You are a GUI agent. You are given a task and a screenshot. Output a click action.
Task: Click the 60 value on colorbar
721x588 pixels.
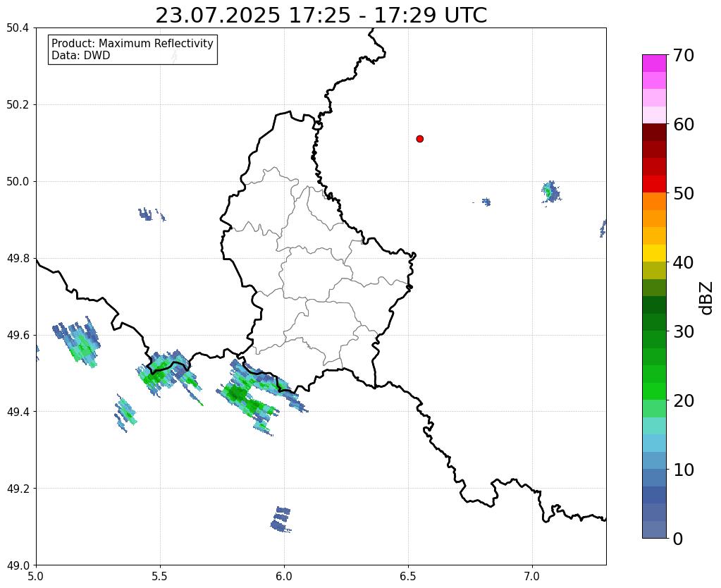[683, 124]
